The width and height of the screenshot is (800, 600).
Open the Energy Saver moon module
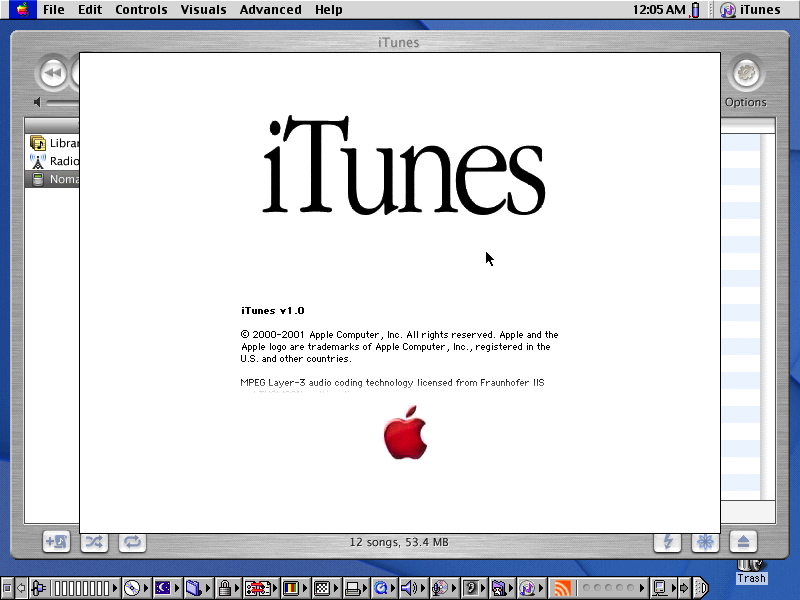[163, 588]
